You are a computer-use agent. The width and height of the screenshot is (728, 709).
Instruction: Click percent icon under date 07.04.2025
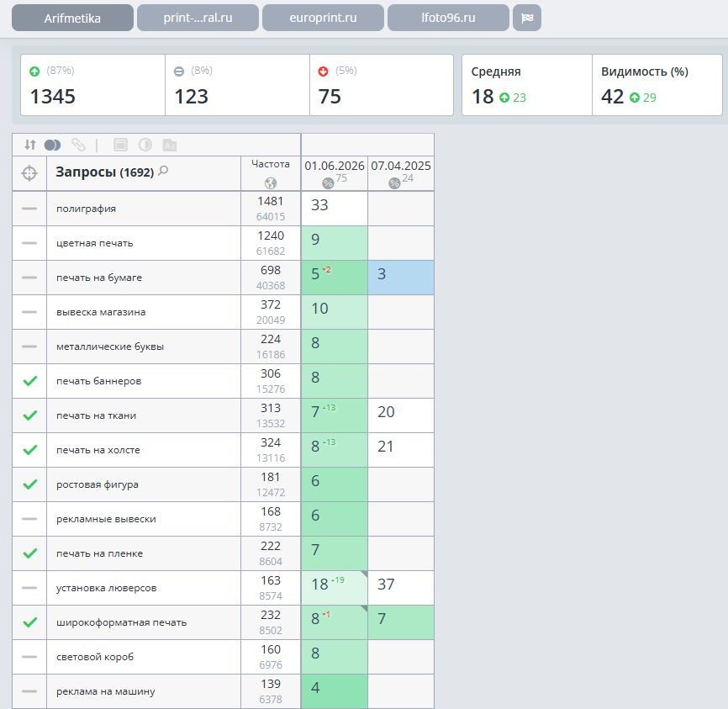point(394,183)
